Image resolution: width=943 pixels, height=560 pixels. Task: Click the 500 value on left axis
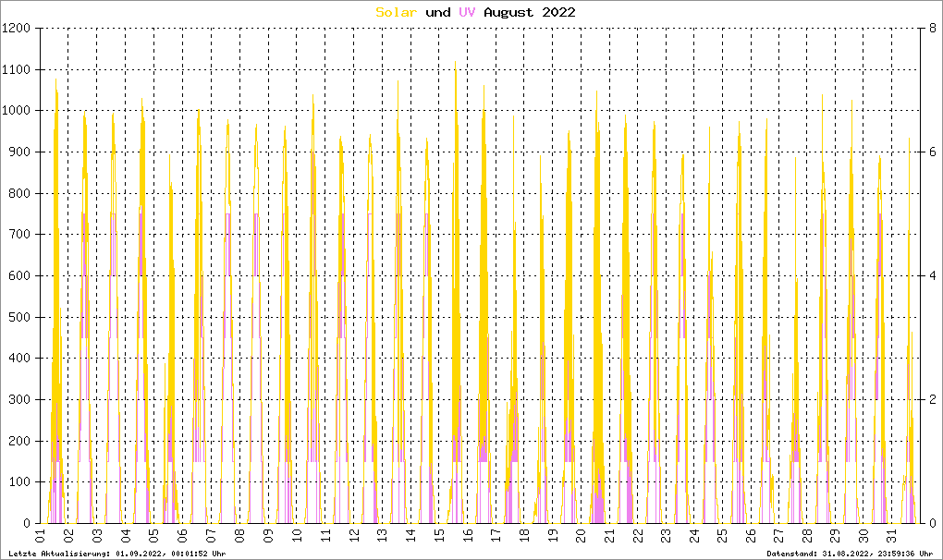tap(20, 317)
